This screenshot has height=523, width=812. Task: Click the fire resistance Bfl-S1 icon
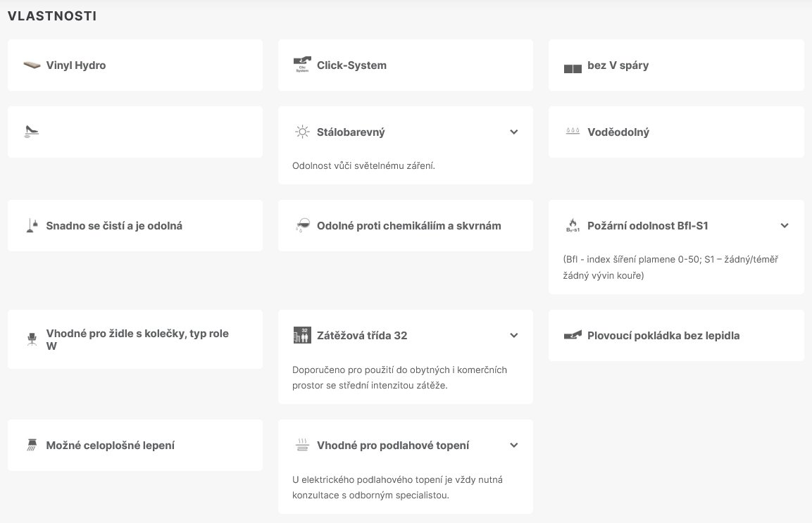(x=573, y=226)
